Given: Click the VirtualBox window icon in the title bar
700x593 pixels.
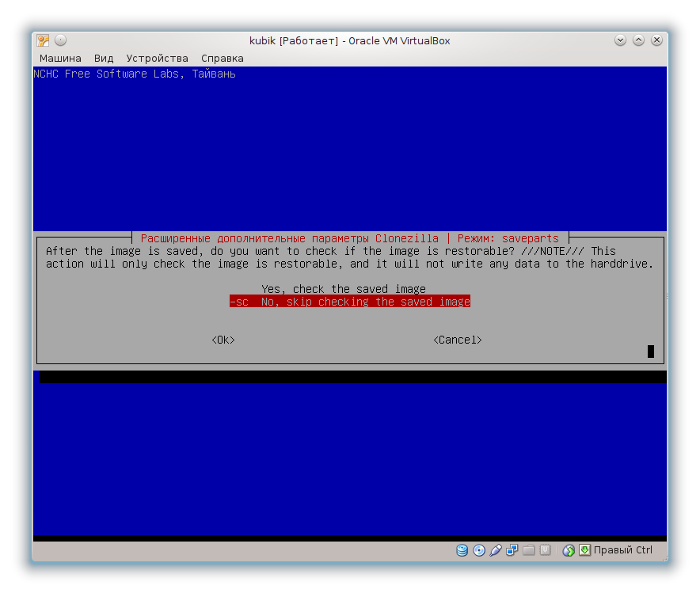Looking at the screenshot, I should pyautogui.click(x=44, y=40).
